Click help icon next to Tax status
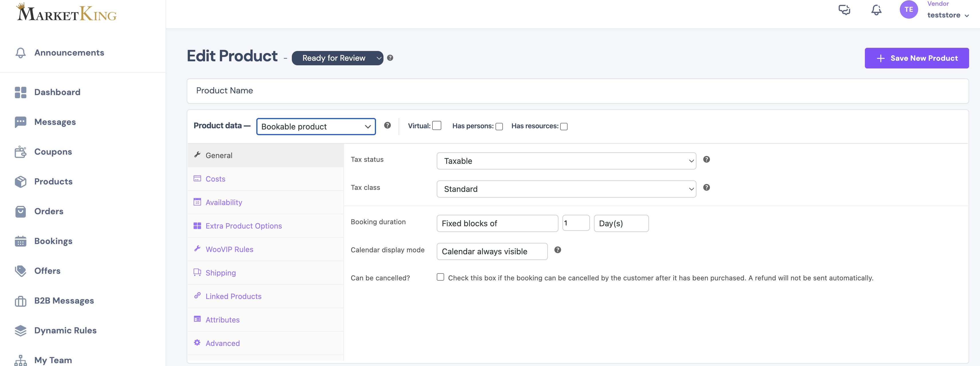The width and height of the screenshot is (980, 366). 707,160
